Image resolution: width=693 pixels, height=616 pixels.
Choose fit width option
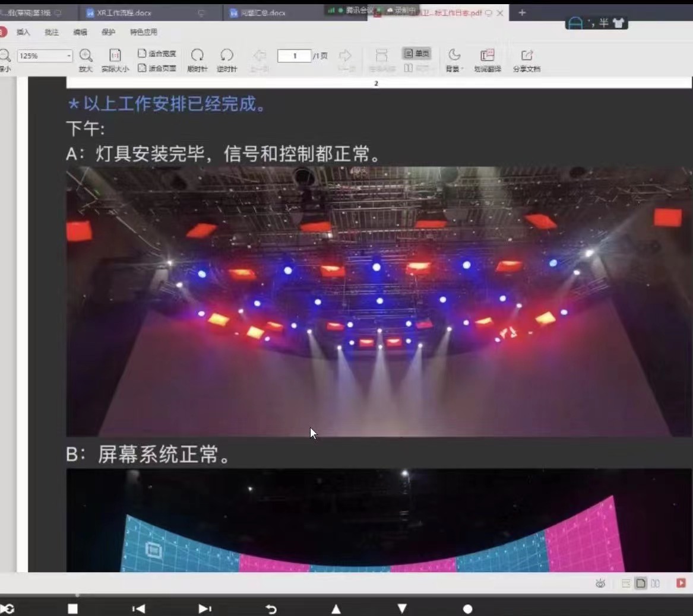157,53
